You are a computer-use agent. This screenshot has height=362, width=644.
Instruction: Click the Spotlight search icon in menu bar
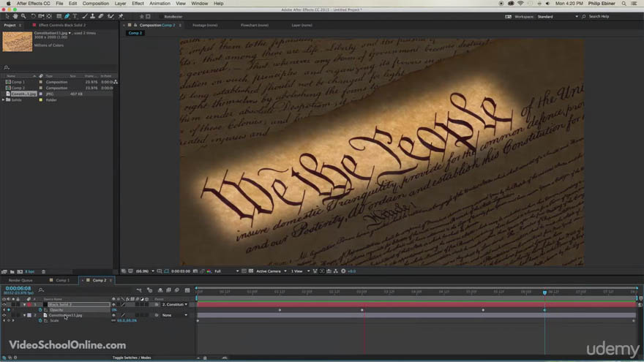coord(624,3)
